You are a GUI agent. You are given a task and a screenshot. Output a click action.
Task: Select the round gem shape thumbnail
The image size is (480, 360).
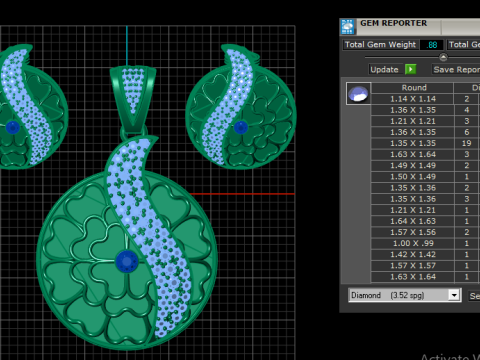(358, 94)
